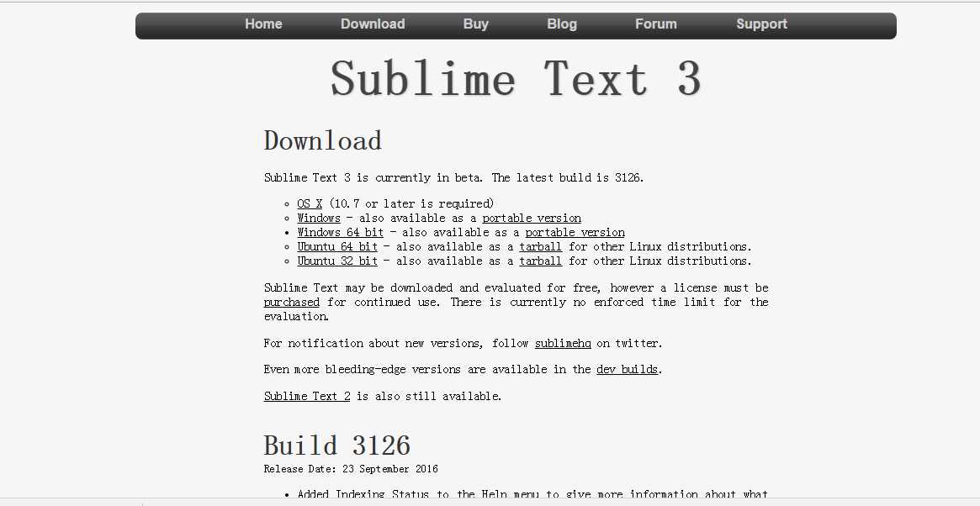Image resolution: width=980 pixels, height=506 pixels.
Task: Select Blog in the navigation bar
Action: pyautogui.click(x=562, y=24)
